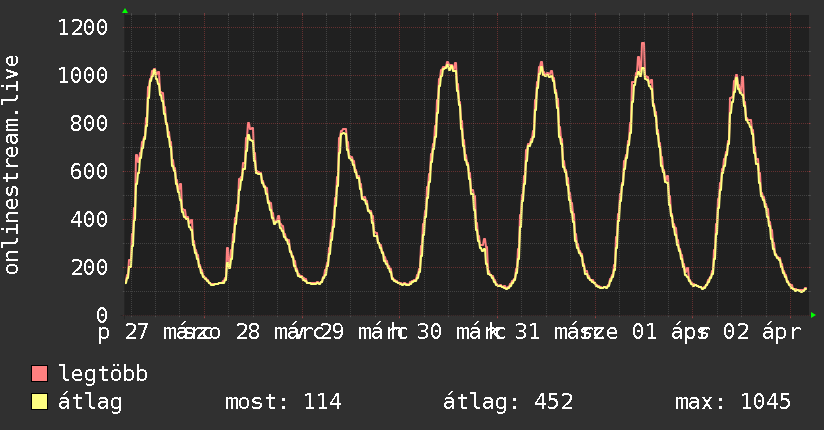This screenshot has width=824, height=430.
Task: Click the yellow átlag legend swatch
Action: pyautogui.click(x=39, y=401)
